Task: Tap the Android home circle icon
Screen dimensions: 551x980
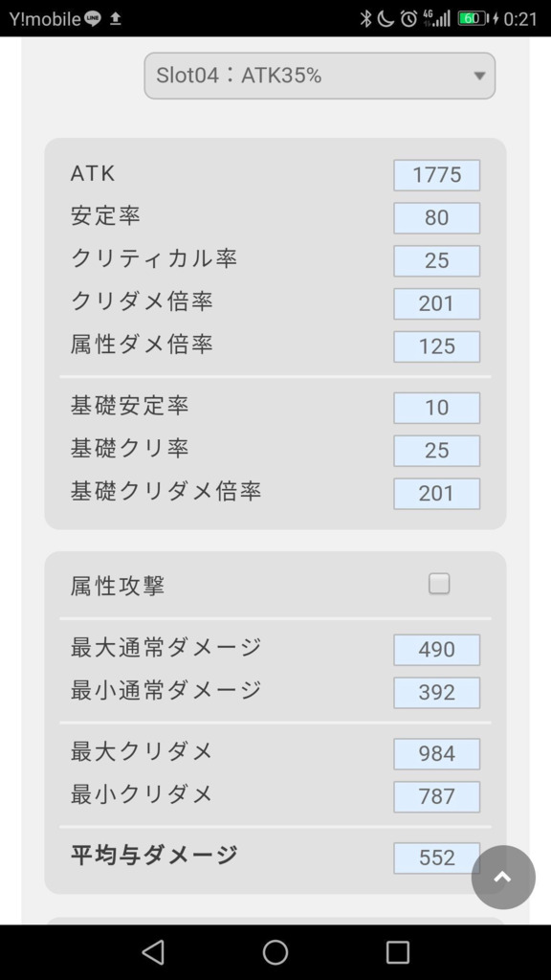Action: click(x=275, y=952)
